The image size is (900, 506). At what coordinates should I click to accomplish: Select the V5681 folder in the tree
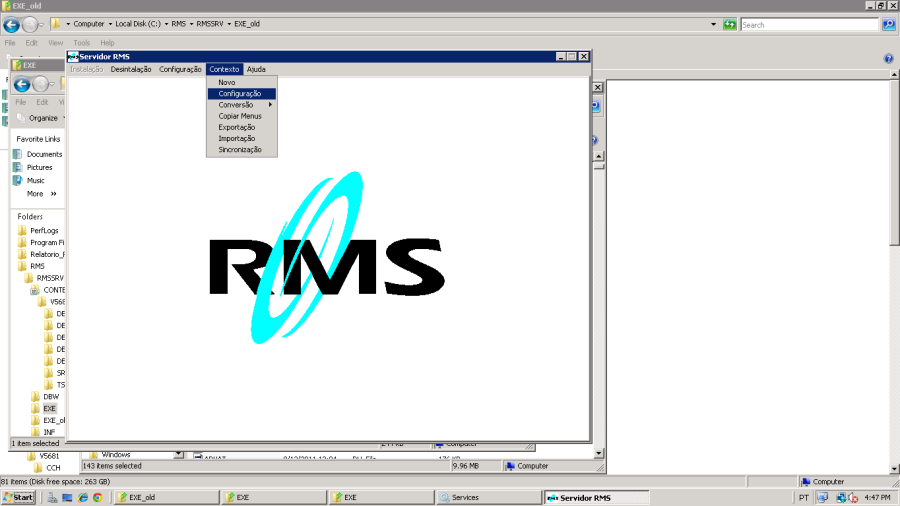pyautogui.click(x=49, y=457)
